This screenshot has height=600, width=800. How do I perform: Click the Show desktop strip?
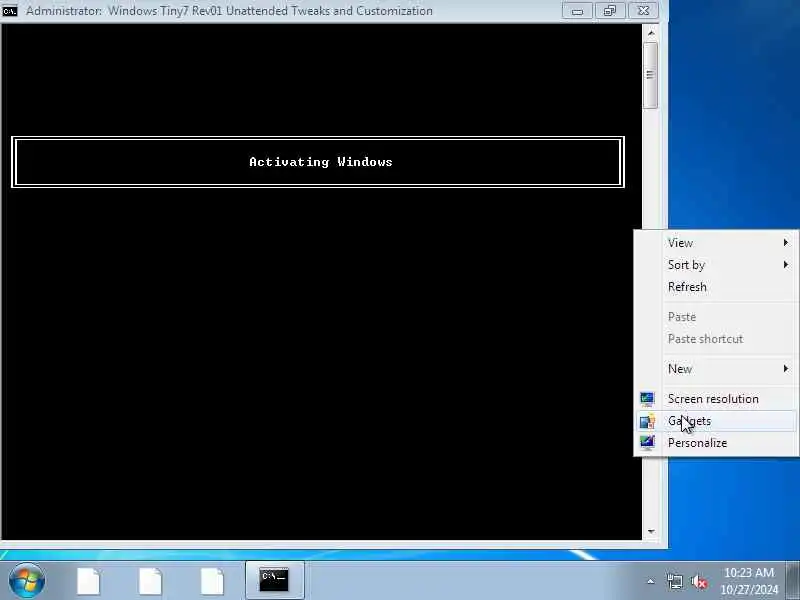793,580
